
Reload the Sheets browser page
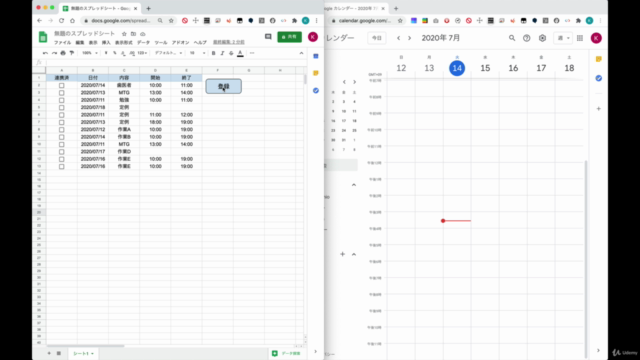61,20
